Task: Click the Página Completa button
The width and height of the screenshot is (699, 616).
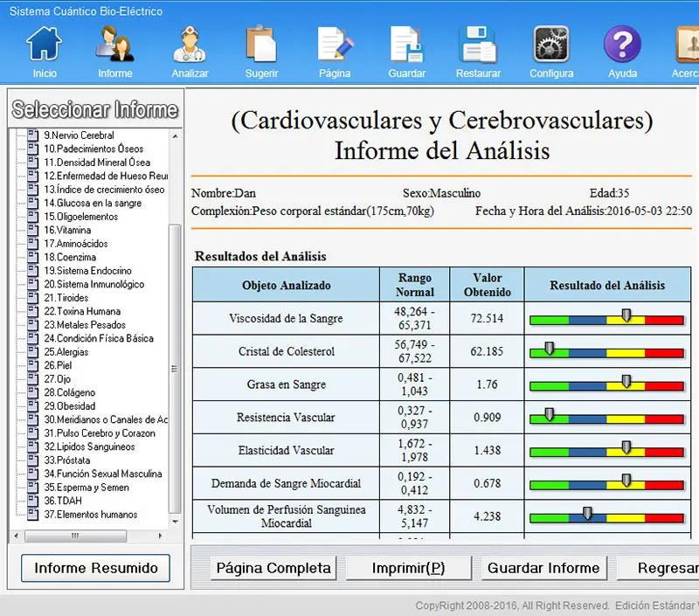Action: pos(273,568)
